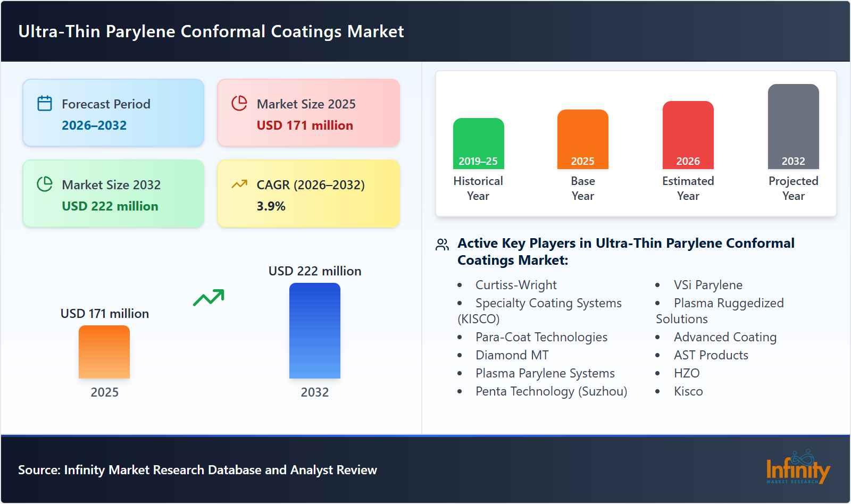Screen dimensions: 851x504
Task: Click 'Specialty Coating Systems (KISCO)' list entry
Action: (540, 311)
